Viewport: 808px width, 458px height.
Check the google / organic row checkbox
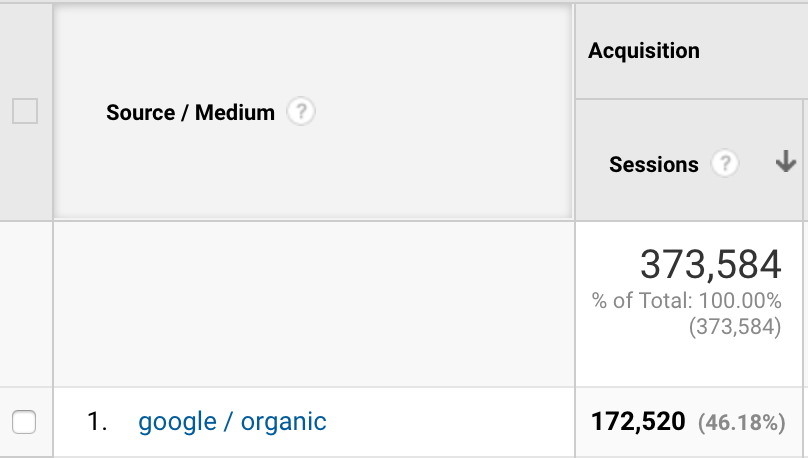tap(24, 422)
